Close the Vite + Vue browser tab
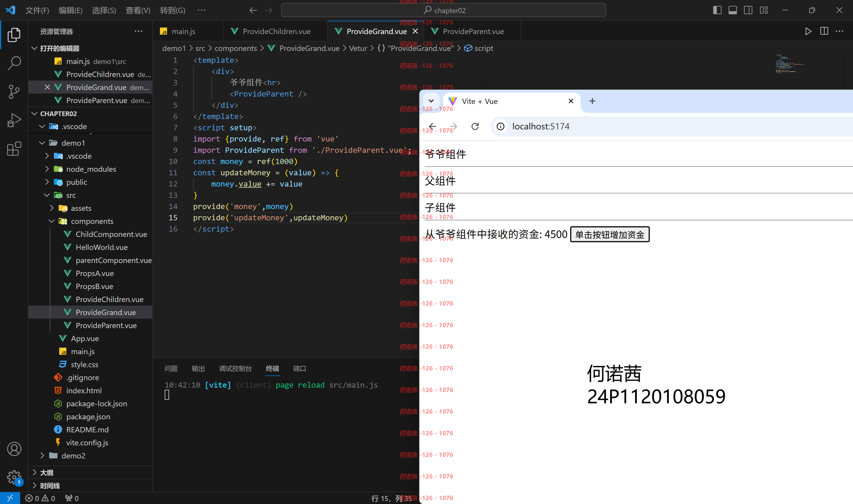 coord(571,101)
